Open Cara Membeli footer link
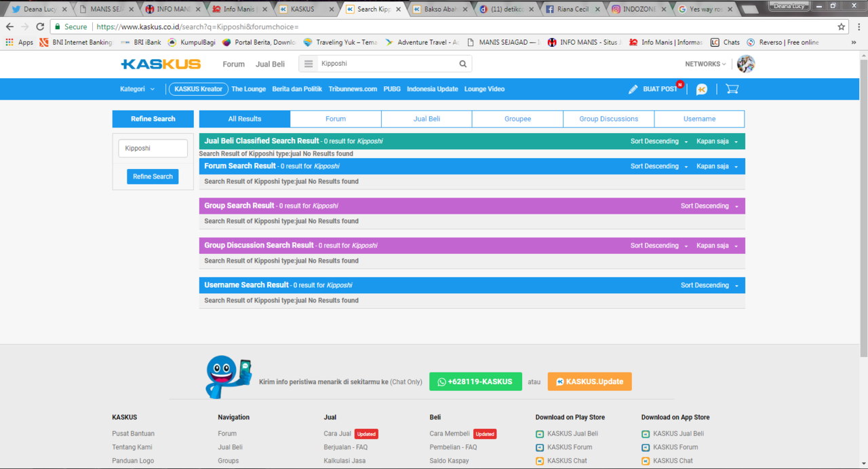This screenshot has width=868, height=469. point(450,434)
